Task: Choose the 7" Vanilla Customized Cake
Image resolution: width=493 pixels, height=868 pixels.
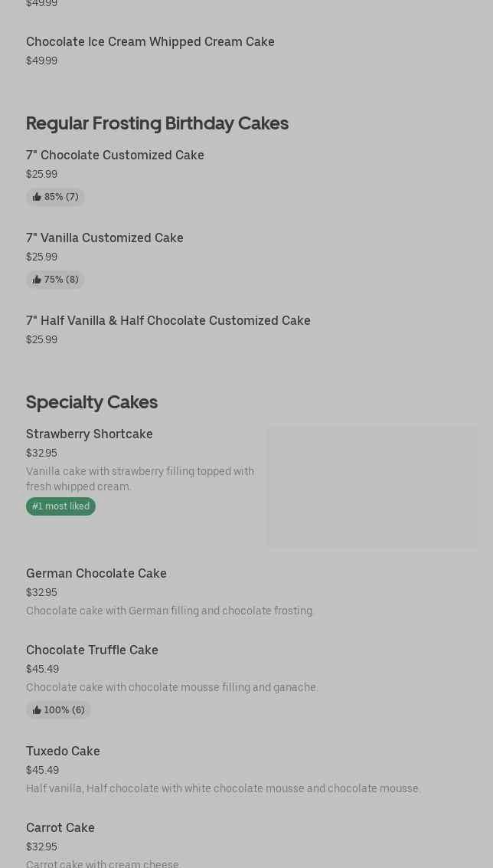Action: point(105,238)
